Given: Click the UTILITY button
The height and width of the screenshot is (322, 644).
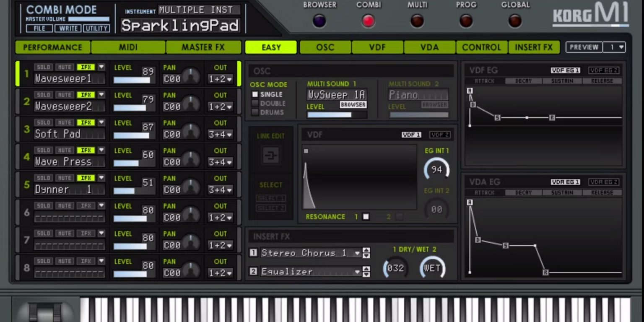Looking at the screenshot, I should 96,29.
